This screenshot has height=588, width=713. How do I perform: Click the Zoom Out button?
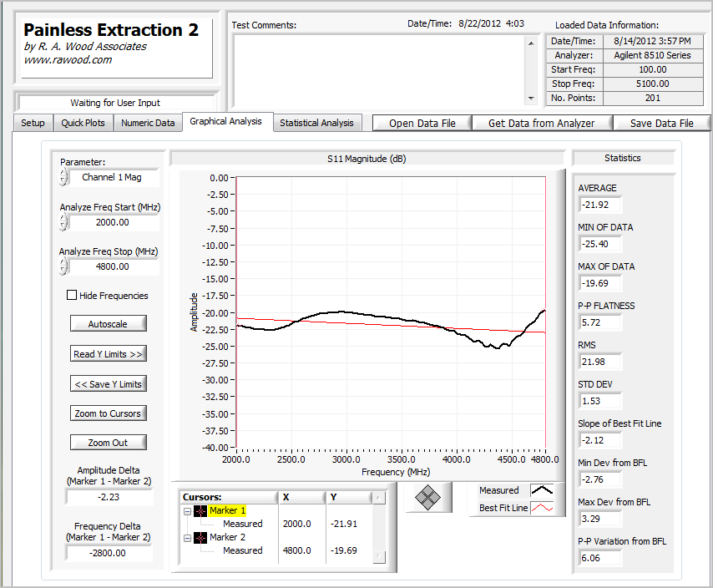click(x=109, y=443)
